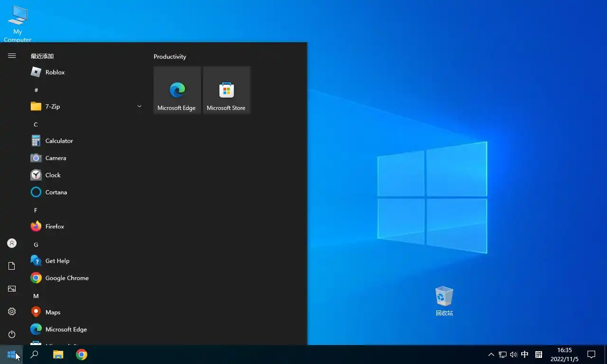This screenshot has width=607, height=364.
Task: Click the IME keyboard grid icon in the tray
Action: click(x=539, y=355)
